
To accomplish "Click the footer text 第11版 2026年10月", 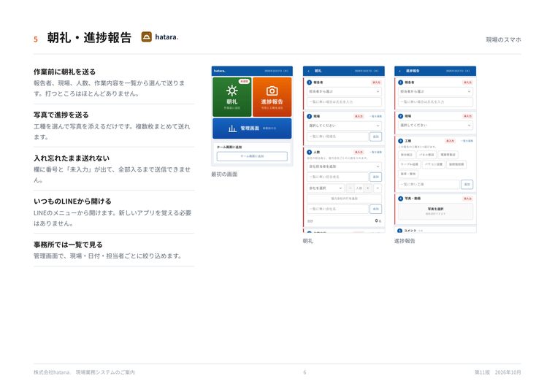I will tap(497, 372).
